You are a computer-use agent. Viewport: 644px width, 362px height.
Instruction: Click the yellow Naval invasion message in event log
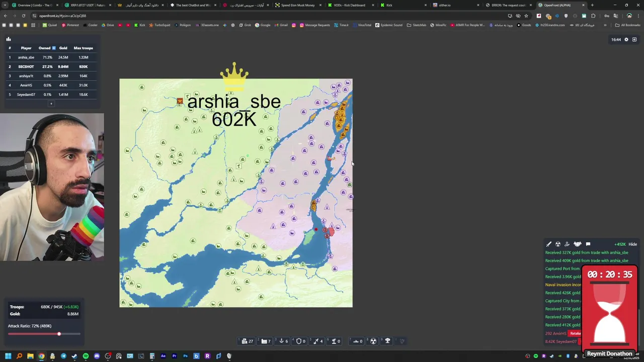point(563,285)
